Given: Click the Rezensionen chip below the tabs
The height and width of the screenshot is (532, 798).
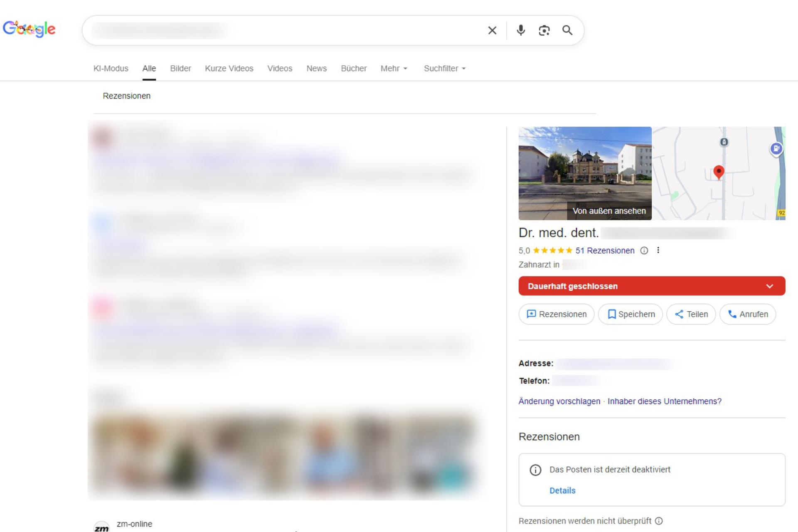Looking at the screenshot, I should 127,96.
